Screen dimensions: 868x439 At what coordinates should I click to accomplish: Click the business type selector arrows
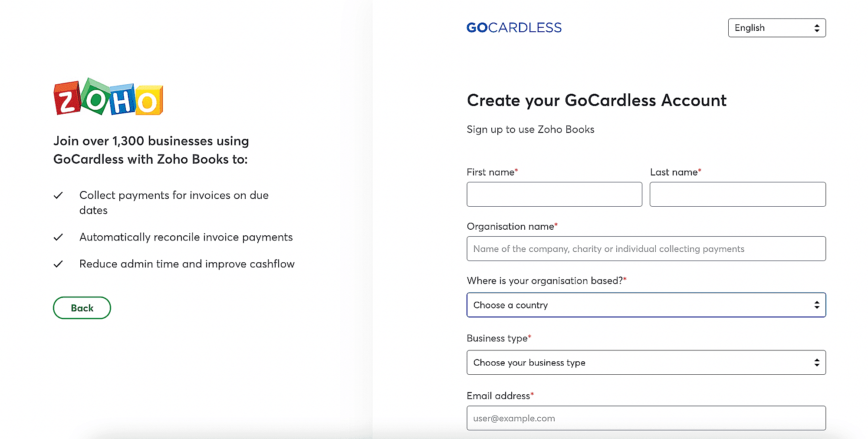[817, 363]
